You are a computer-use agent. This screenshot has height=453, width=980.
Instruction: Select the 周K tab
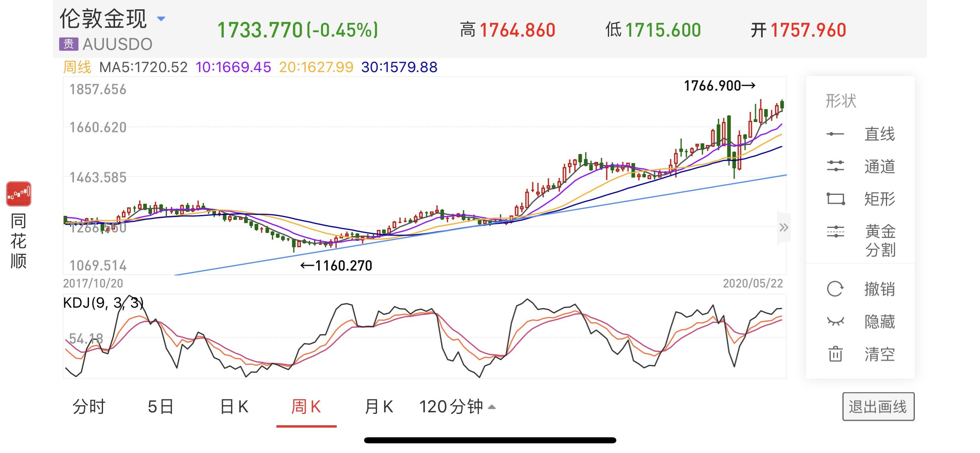(x=306, y=407)
